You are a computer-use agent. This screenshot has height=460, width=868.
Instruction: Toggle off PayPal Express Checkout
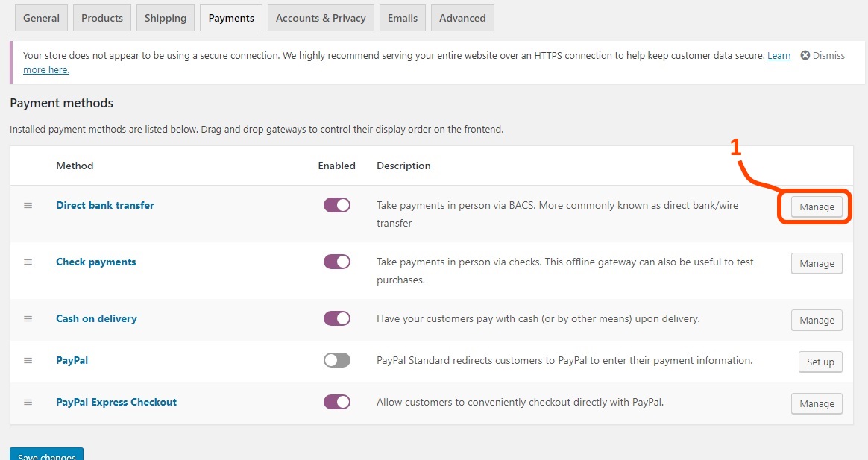[336, 402]
